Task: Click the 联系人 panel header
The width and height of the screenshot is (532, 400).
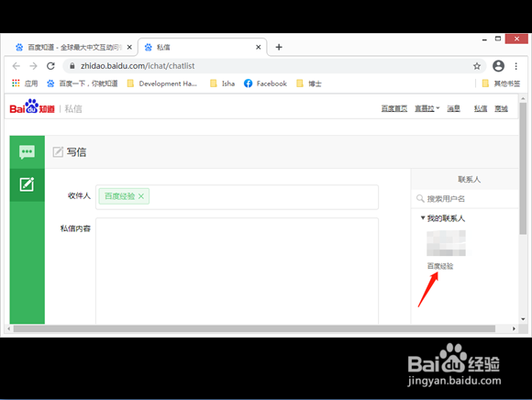Action: pyautogui.click(x=470, y=180)
